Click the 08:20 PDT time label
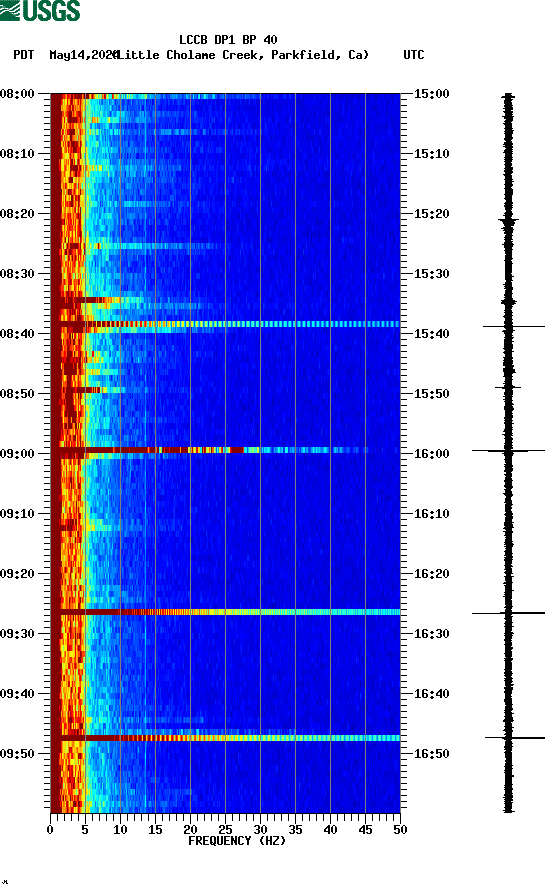 pyautogui.click(x=18, y=214)
